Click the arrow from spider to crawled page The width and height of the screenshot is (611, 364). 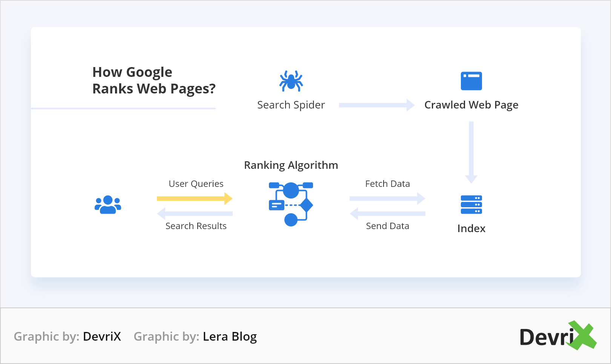pyautogui.click(x=377, y=105)
